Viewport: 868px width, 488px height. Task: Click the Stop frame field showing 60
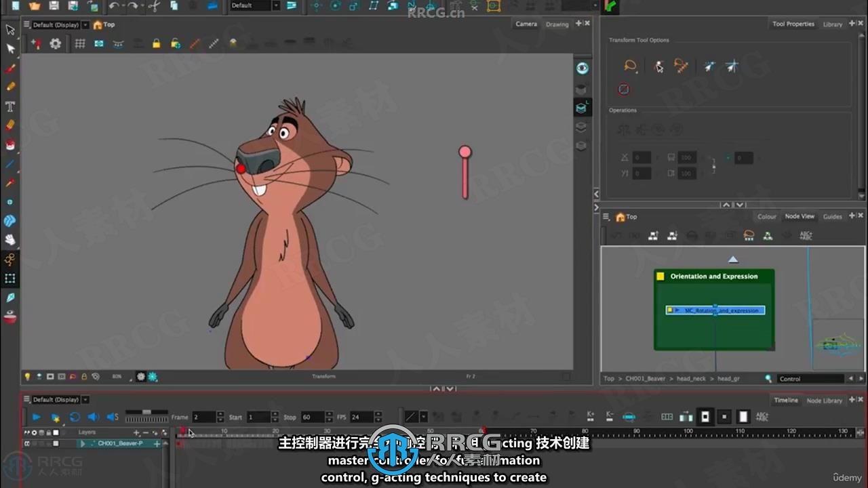pyautogui.click(x=313, y=418)
